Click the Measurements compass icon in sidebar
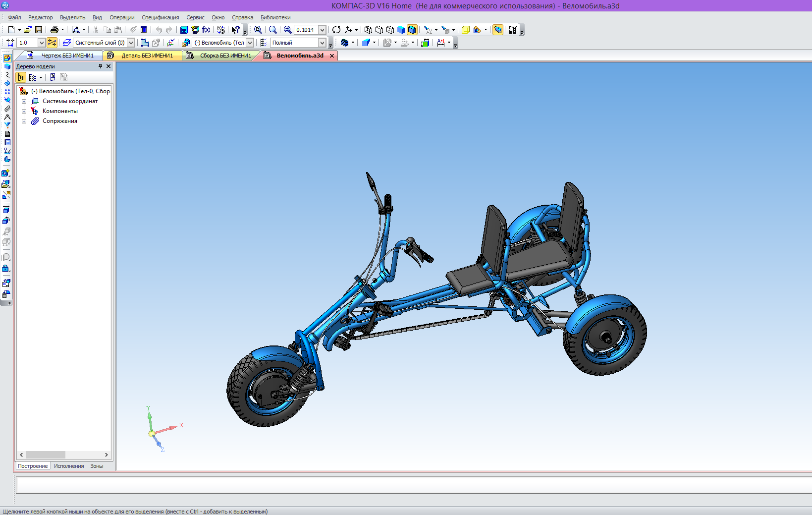This screenshot has width=812, height=515. tap(7, 117)
